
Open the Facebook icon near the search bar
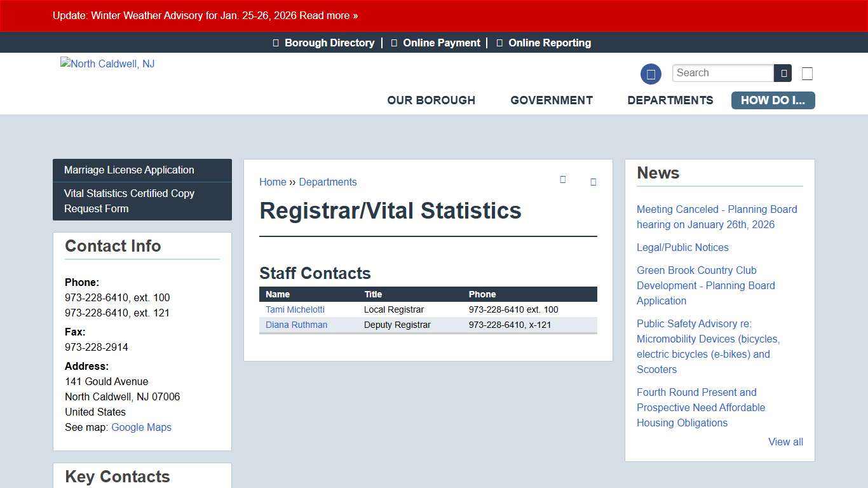click(x=651, y=74)
